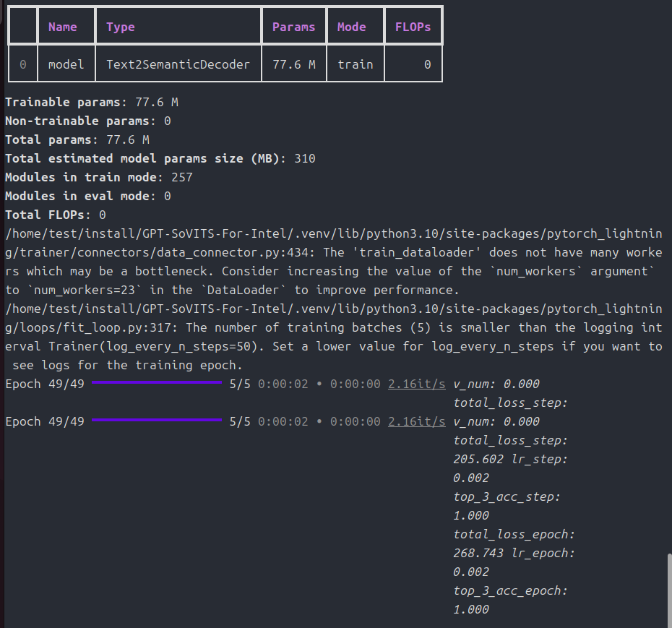This screenshot has height=628, width=672.
Task: Click the upper Epoch 49/49 progress bar
Action: pos(157,384)
